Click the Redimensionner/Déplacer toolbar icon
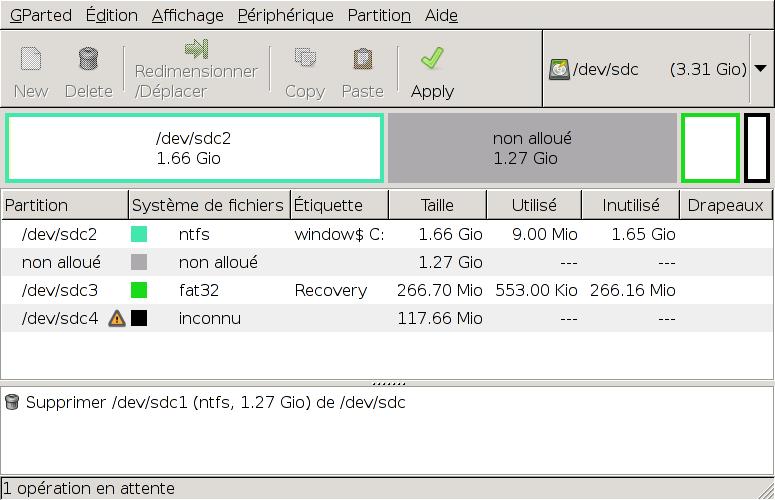 click(x=196, y=50)
